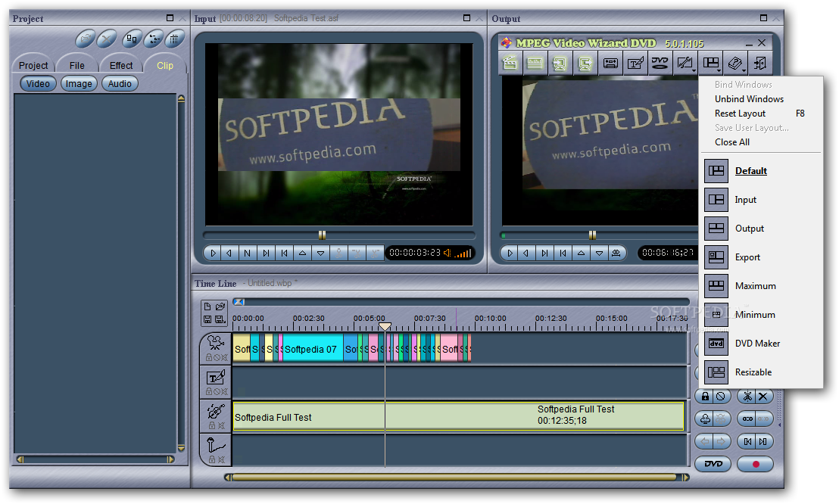Toggle lock on the title track

[x=209, y=392]
